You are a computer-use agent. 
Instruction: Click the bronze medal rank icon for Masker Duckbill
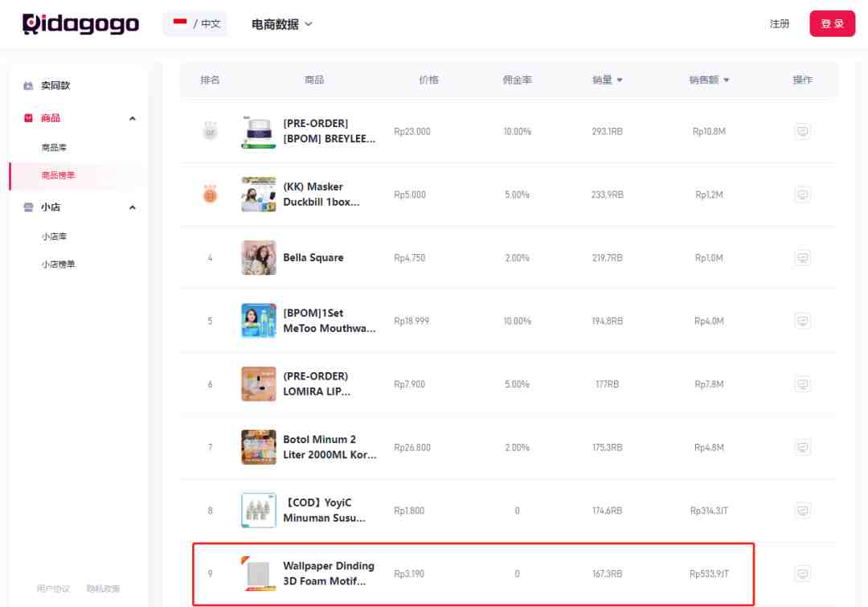coord(210,195)
